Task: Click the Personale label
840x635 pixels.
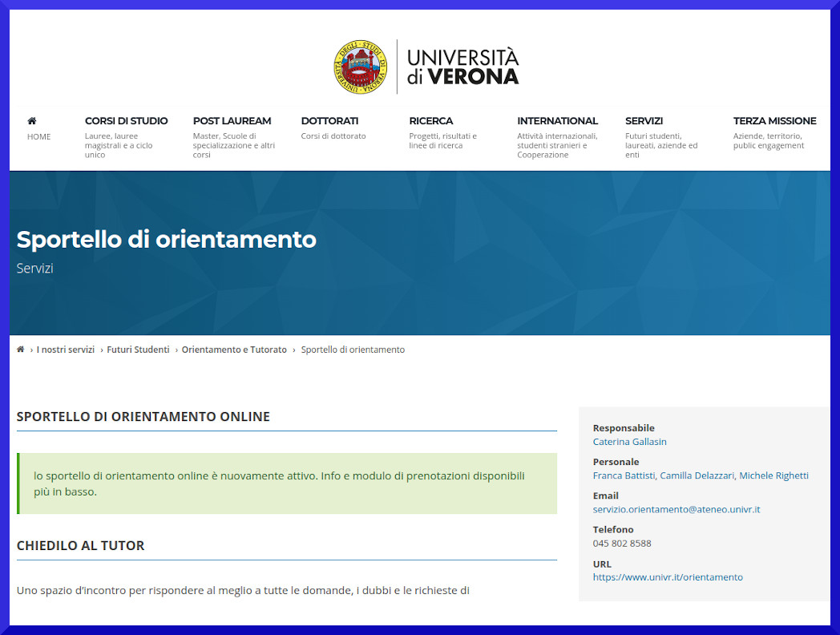Action: [616, 461]
